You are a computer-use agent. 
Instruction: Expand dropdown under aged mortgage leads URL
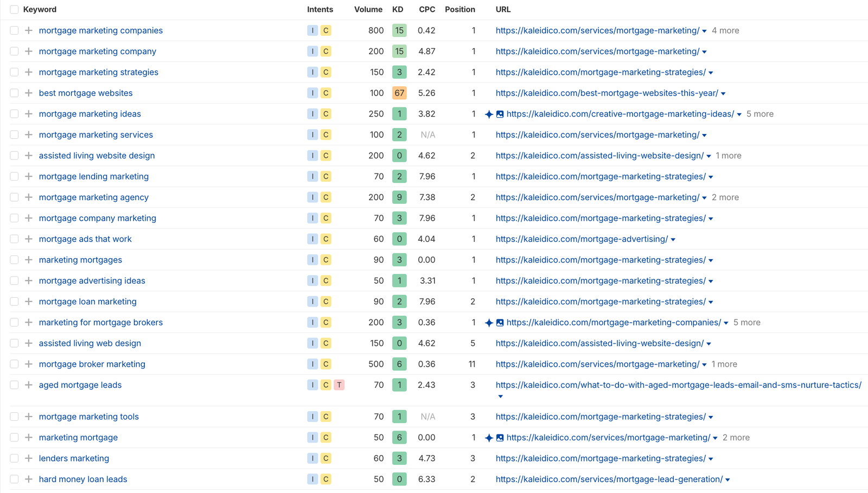(x=500, y=396)
